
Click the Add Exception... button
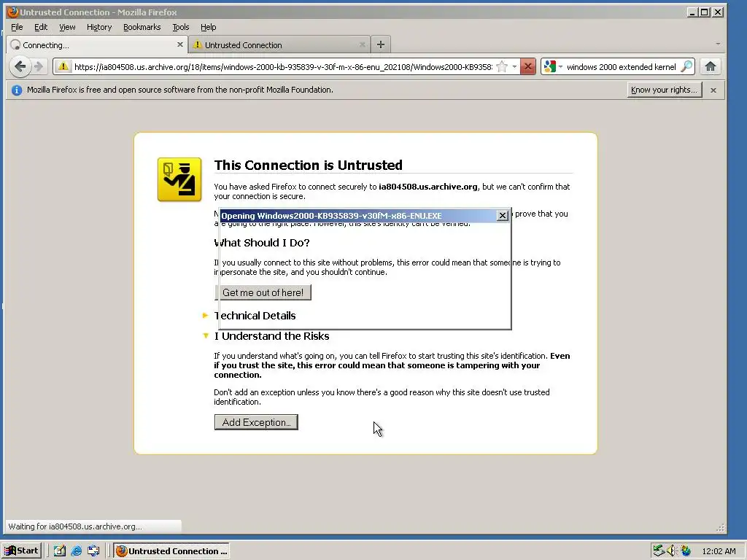[x=256, y=422]
